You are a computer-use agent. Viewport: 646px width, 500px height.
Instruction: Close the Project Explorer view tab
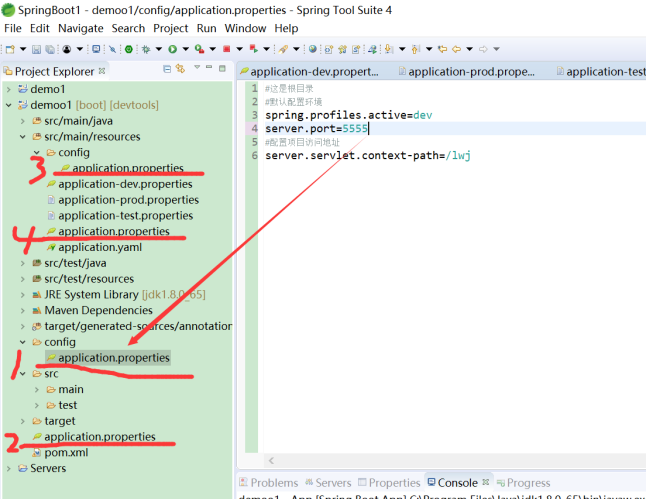102,71
